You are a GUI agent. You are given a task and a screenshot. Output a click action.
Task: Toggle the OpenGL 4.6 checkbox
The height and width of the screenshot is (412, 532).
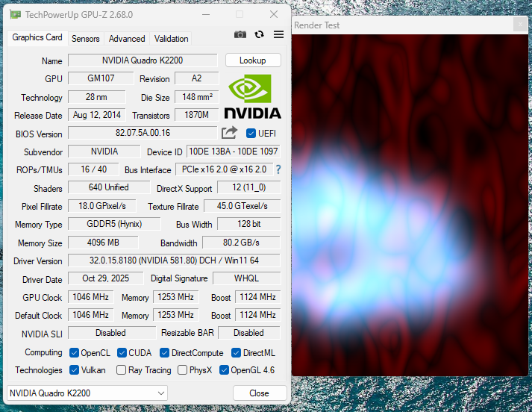click(224, 370)
